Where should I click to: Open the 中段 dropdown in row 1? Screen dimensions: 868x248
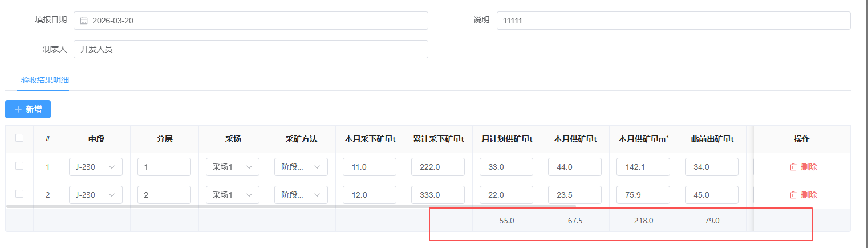pos(96,167)
